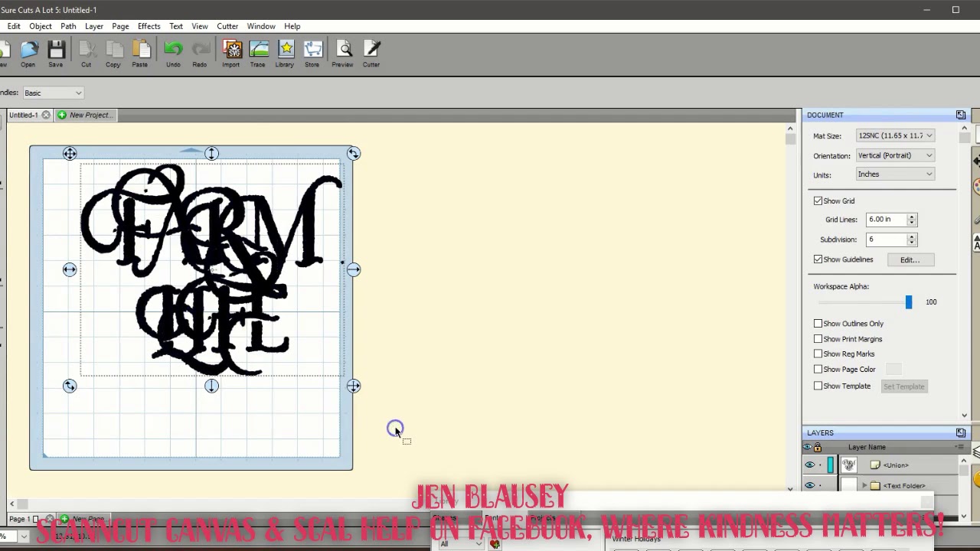980x551 pixels.
Task: Toggle the Show Guidelines checkbox
Action: (x=818, y=259)
